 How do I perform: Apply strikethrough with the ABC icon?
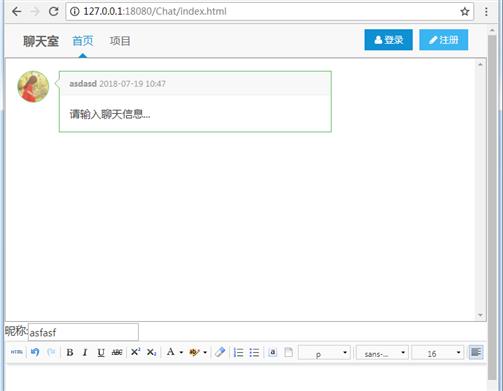(x=117, y=352)
